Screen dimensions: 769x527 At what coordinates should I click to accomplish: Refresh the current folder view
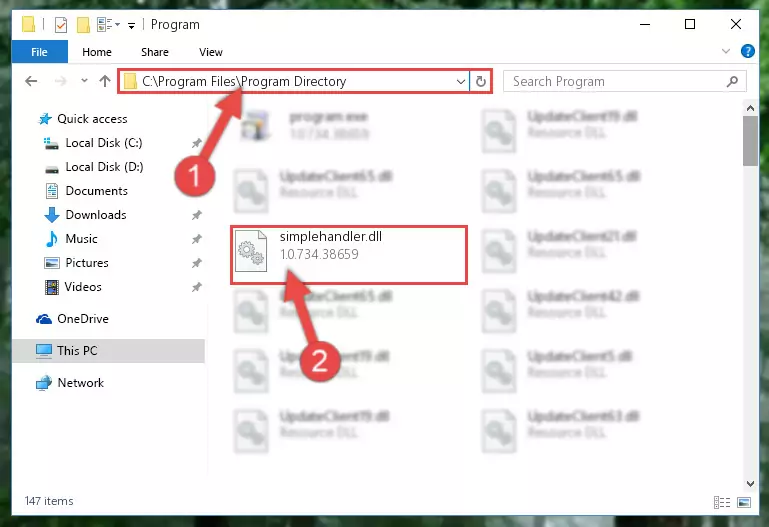point(481,81)
